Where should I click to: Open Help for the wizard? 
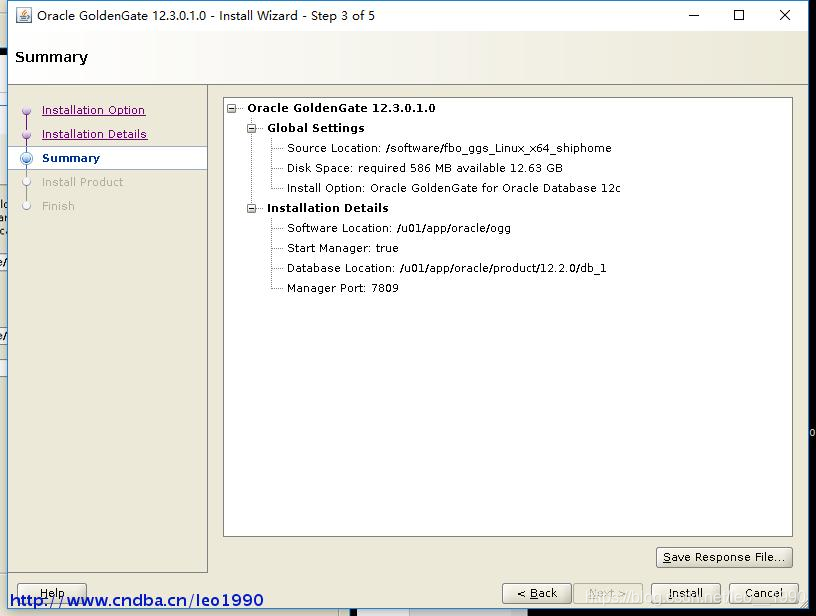point(52,593)
